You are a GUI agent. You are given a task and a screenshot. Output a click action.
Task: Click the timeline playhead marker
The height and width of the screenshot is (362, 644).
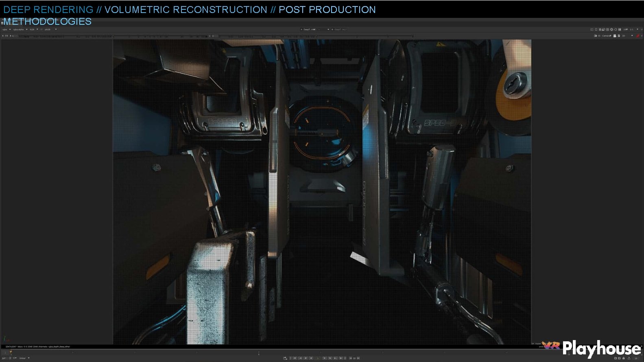pyautogui.click(x=11, y=352)
